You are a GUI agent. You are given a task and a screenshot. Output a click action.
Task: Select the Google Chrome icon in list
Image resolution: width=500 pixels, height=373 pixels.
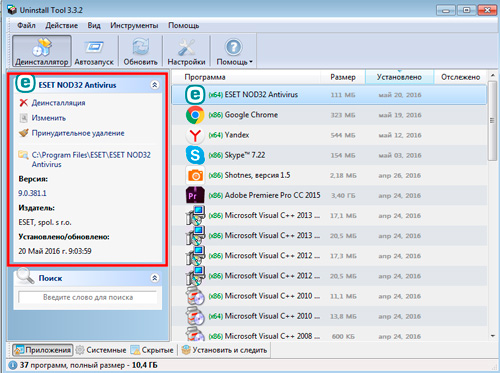(195, 115)
